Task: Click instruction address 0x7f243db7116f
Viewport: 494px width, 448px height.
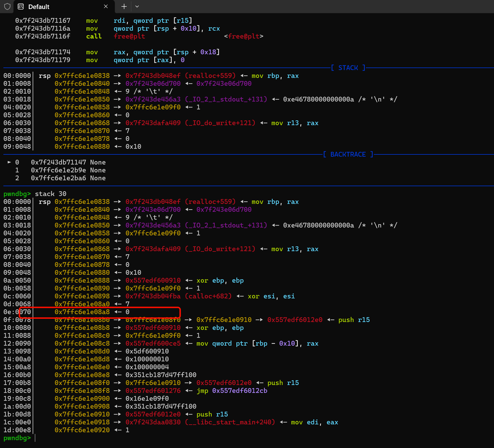Action: pos(43,36)
